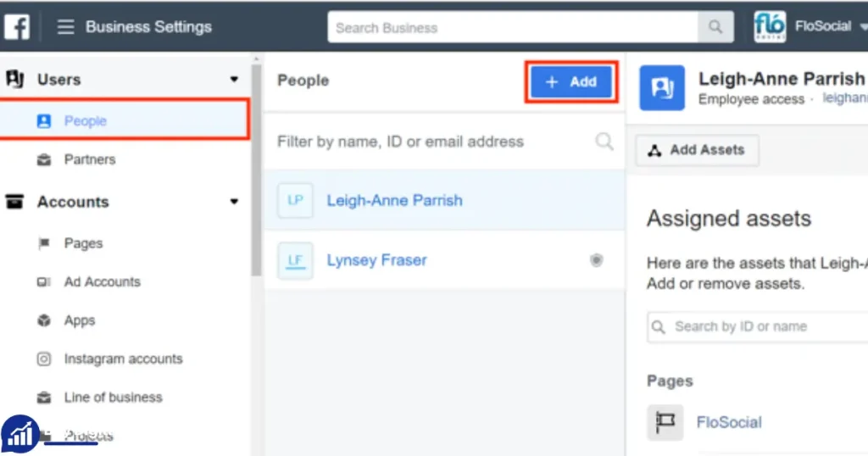Screen dimensions: 868x456
Task: Click the admin shield icon beside Lynsey Fraser
Action: (596, 260)
